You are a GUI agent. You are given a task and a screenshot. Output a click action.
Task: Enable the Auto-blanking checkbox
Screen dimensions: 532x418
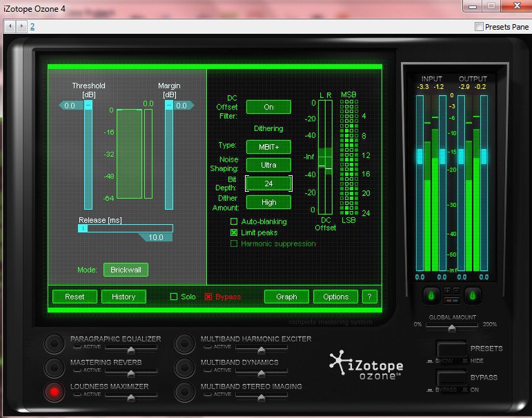point(234,221)
